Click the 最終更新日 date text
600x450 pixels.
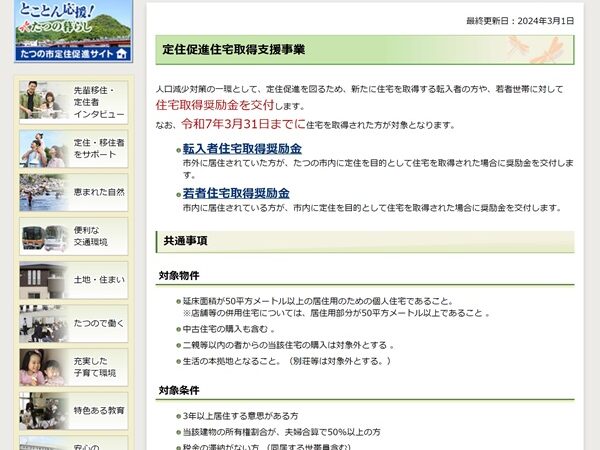[x=520, y=21]
